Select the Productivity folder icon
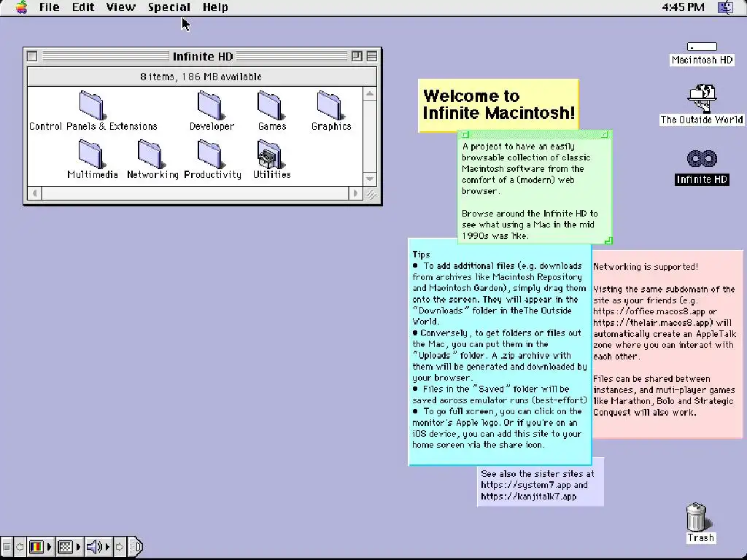Image resolution: width=747 pixels, height=560 pixels. click(x=210, y=154)
